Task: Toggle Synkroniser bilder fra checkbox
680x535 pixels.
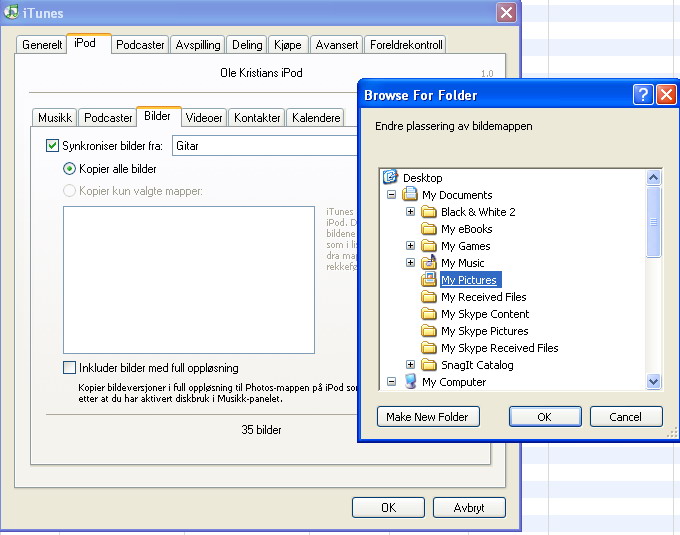Action: click(52, 145)
